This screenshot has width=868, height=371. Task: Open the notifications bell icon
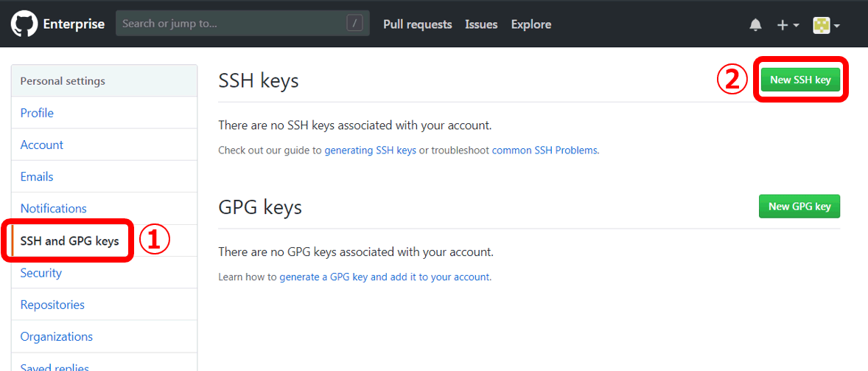pyautogui.click(x=755, y=24)
